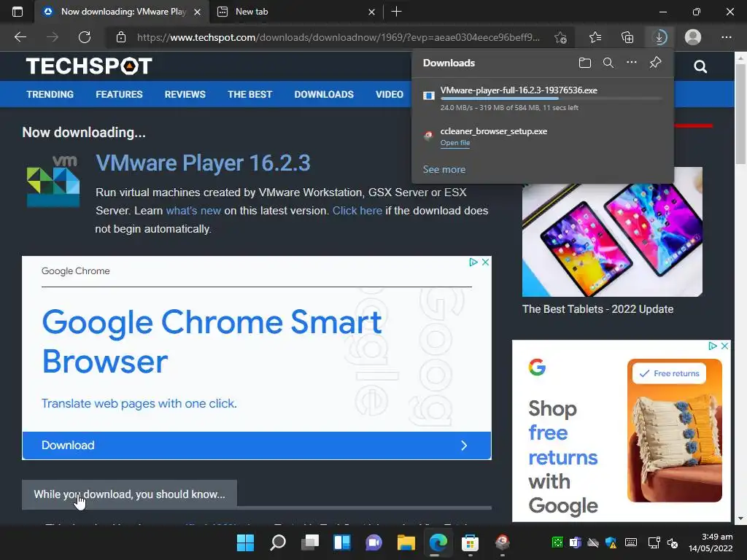Go back to previous page

click(x=20, y=37)
